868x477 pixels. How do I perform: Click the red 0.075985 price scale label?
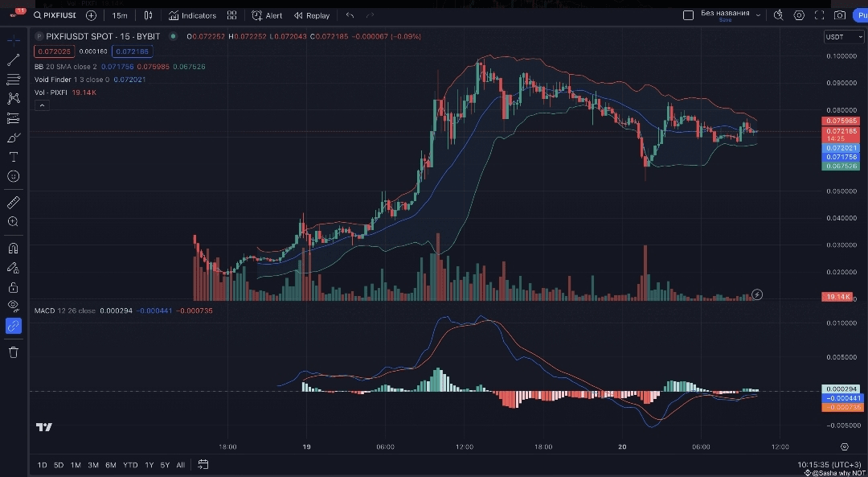pos(841,121)
